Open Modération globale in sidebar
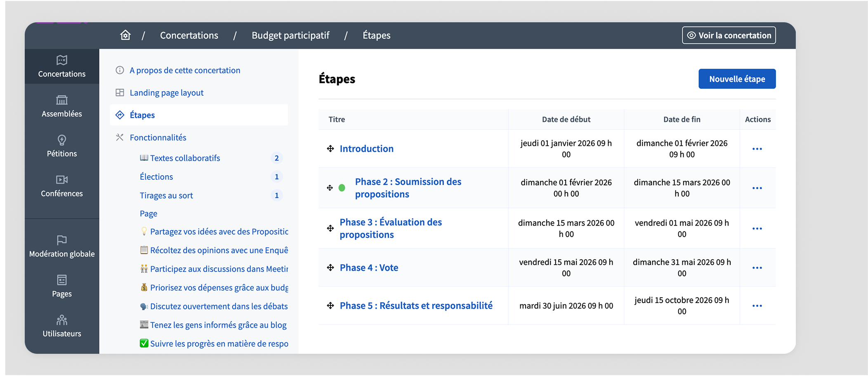The width and height of the screenshot is (868, 381). [x=62, y=247]
